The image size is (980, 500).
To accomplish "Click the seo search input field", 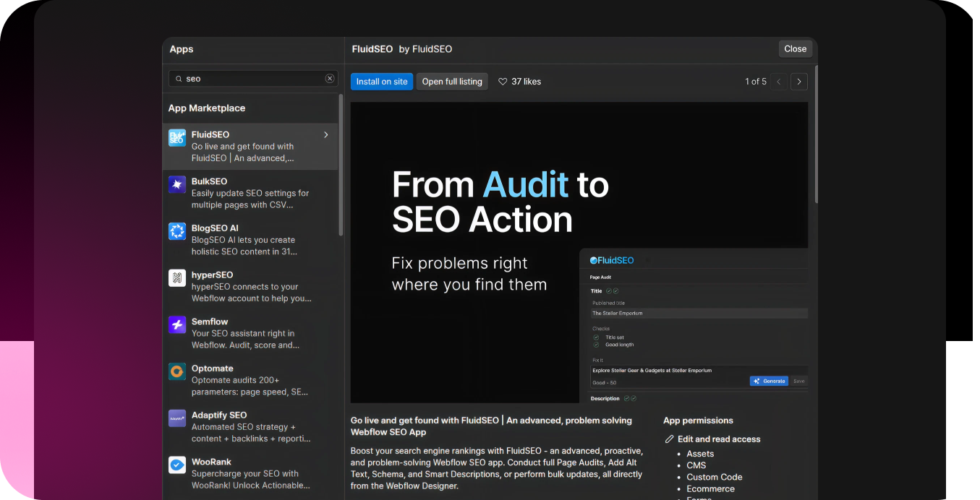I will (253, 79).
